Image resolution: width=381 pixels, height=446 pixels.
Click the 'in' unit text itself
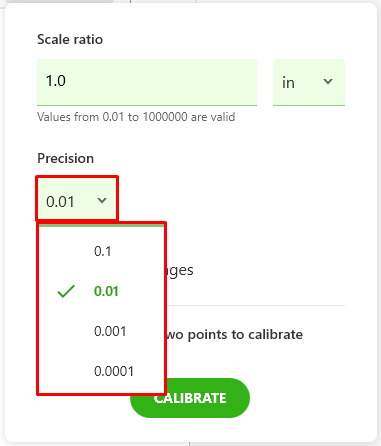click(x=288, y=83)
